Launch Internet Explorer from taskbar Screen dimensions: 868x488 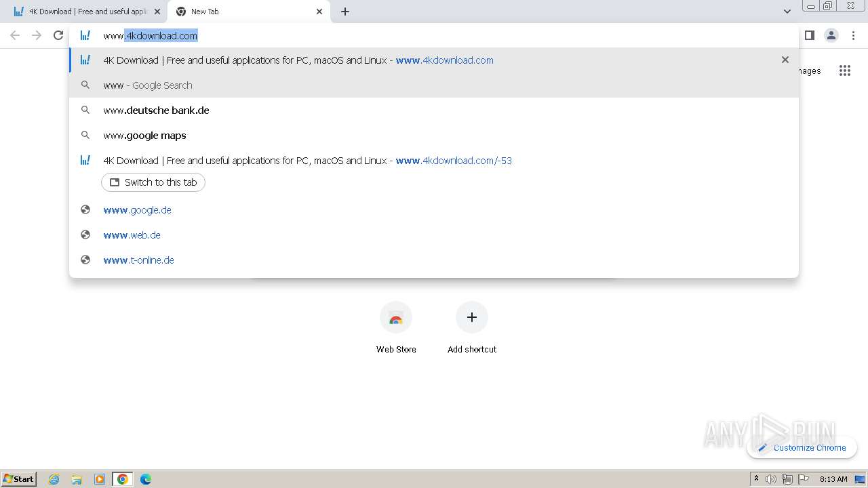click(54, 479)
